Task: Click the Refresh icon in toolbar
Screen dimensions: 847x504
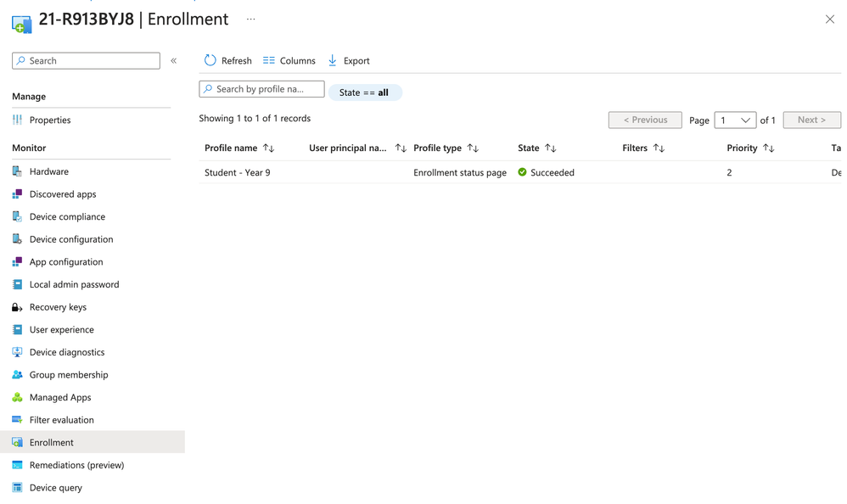Action: click(210, 60)
